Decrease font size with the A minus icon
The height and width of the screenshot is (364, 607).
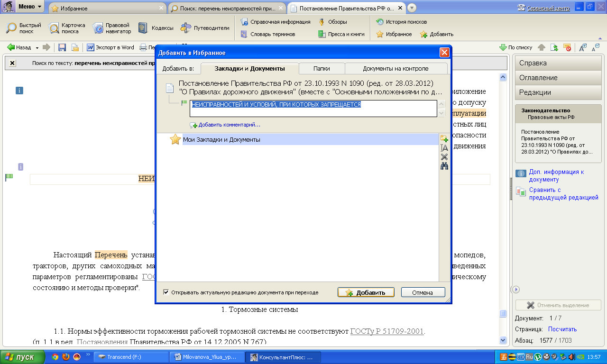point(596,47)
